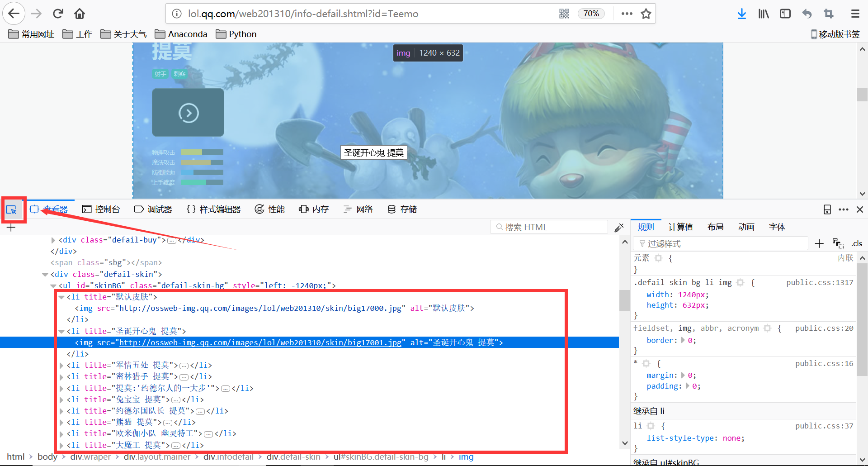The height and width of the screenshot is (466, 868).
Task: Open the library history and bookmarks
Action: tap(764, 14)
